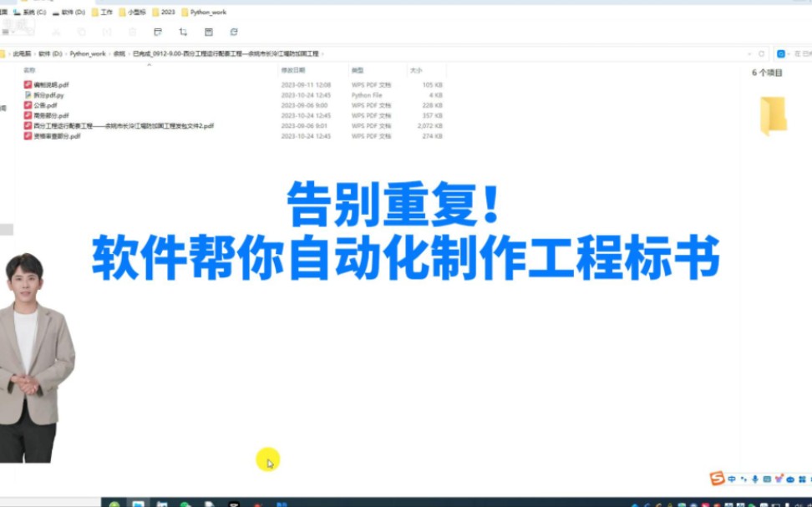Click the Copy icon on the Explorer toolbar
This screenshot has height=507, width=812.
coord(81,30)
